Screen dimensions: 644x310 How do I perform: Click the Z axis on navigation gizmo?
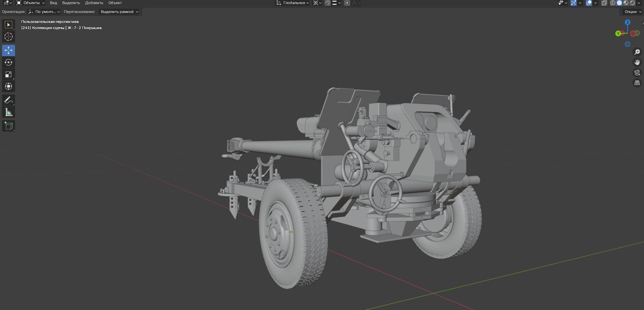627,23
